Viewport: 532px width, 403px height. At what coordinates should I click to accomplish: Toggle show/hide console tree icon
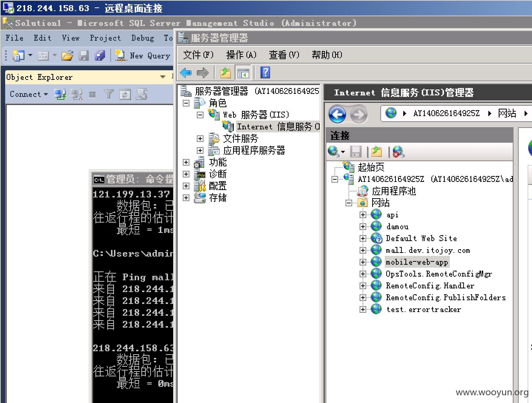pyautogui.click(x=243, y=73)
